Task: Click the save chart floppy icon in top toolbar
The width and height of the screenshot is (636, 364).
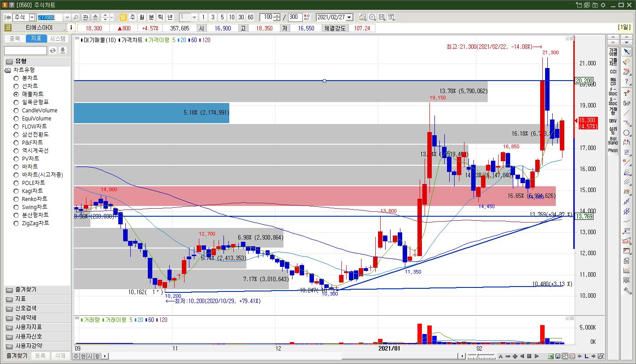Action: pyautogui.click(x=382, y=17)
